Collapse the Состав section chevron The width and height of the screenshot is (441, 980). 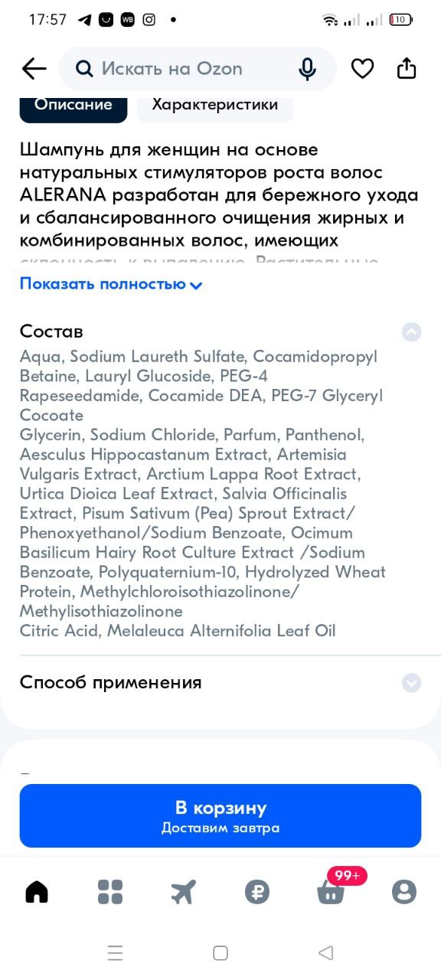[412, 332]
